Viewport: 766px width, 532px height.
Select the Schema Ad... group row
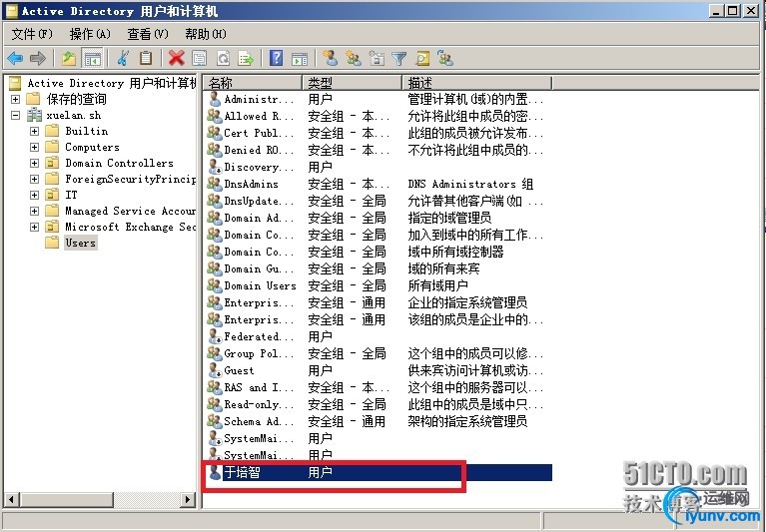[378, 421]
